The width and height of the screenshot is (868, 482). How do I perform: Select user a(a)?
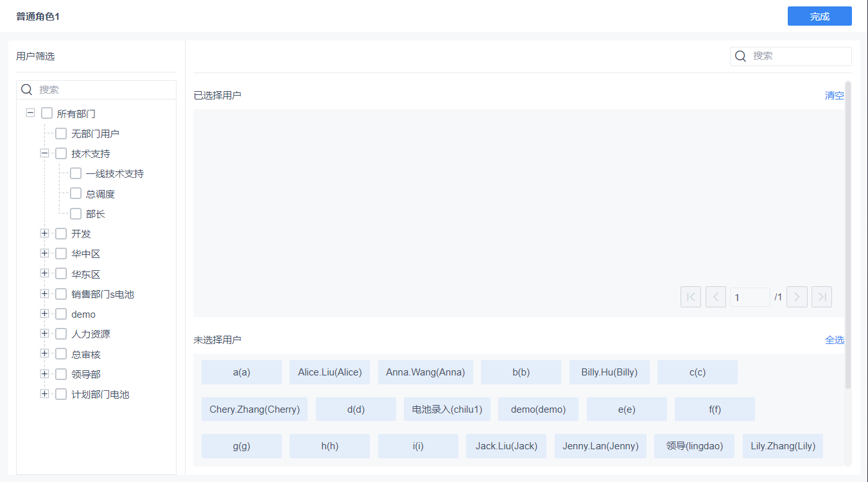pos(241,372)
